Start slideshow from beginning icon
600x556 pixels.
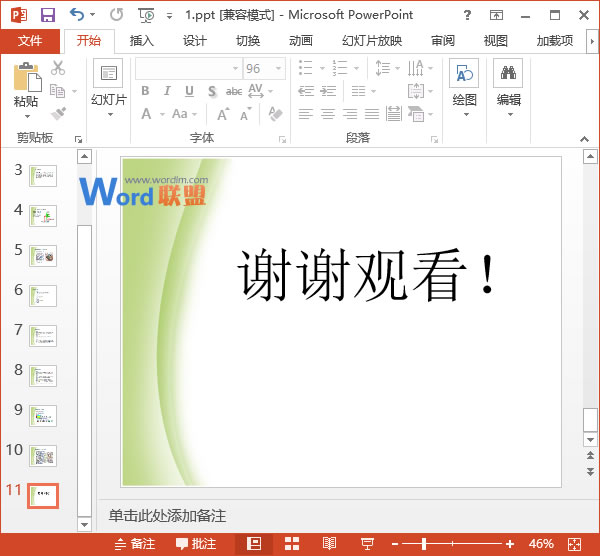146,15
